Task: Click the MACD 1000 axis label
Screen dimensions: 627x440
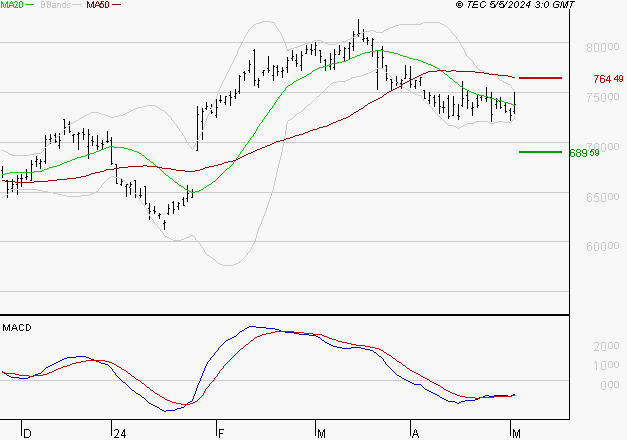Action: 606,365
